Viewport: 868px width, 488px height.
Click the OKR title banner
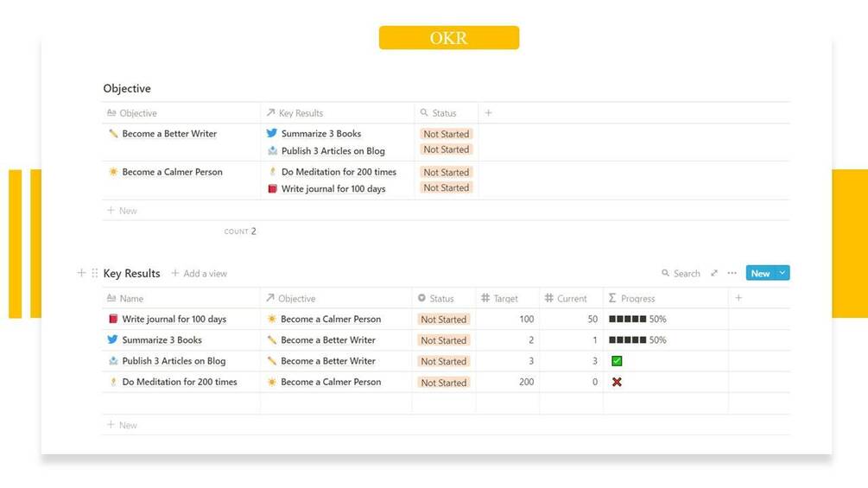coord(449,38)
